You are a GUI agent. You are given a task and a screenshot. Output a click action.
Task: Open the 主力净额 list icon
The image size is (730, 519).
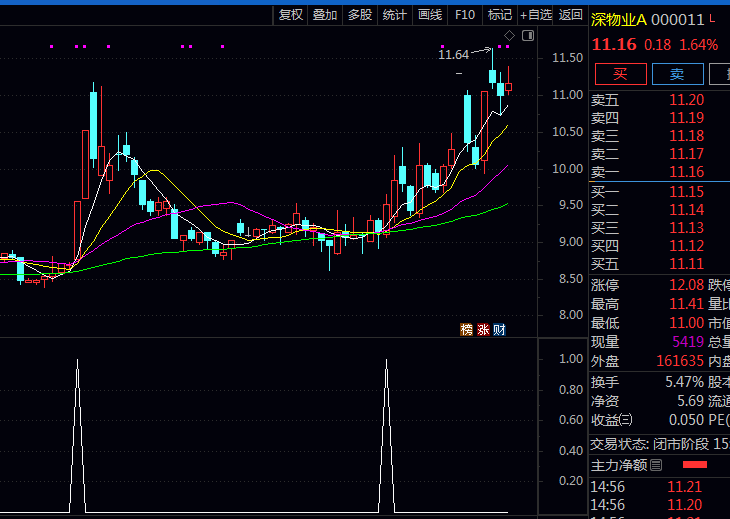pos(656,465)
